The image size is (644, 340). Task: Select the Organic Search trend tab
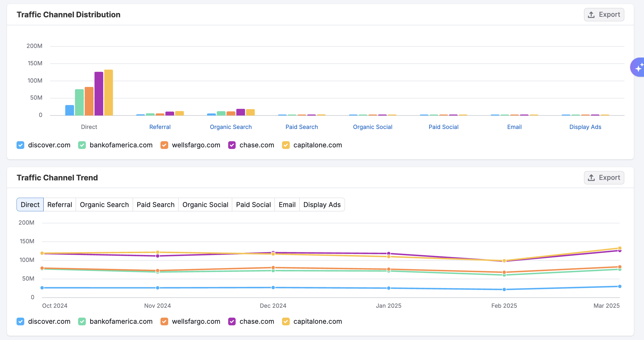tap(104, 205)
